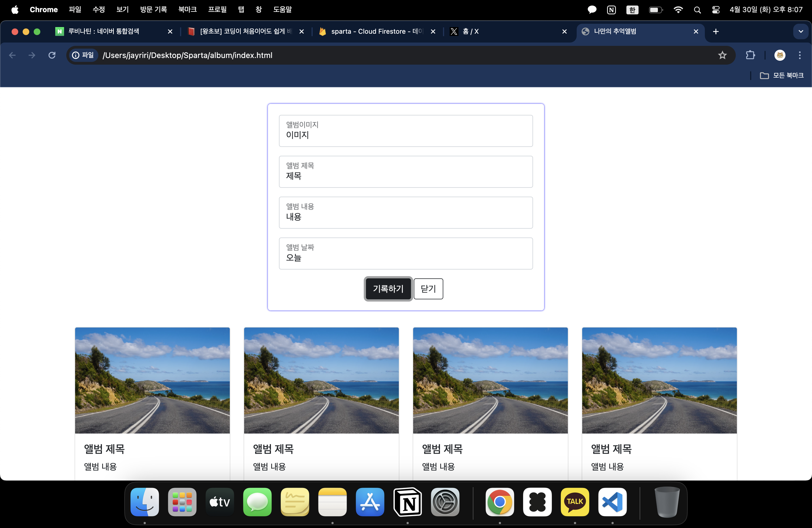Check the battery status icon
Image resolution: width=812 pixels, height=528 pixels.
coord(656,10)
